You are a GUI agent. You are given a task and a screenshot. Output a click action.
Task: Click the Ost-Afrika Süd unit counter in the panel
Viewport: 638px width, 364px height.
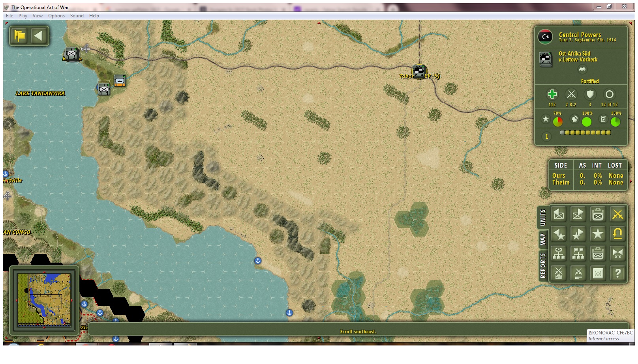point(546,59)
